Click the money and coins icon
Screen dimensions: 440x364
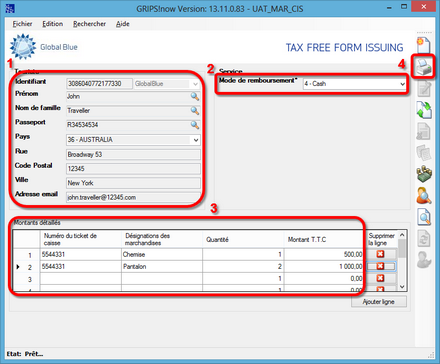pos(424,174)
